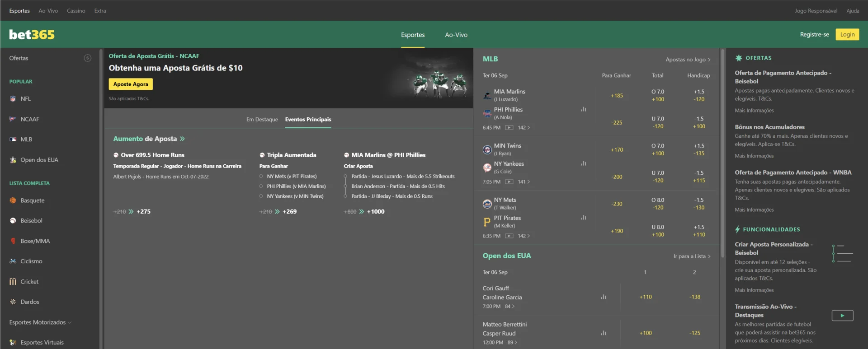Select boosted odds +269 Tripla Aumentada
The height and width of the screenshot is (349, 868).
289,212
